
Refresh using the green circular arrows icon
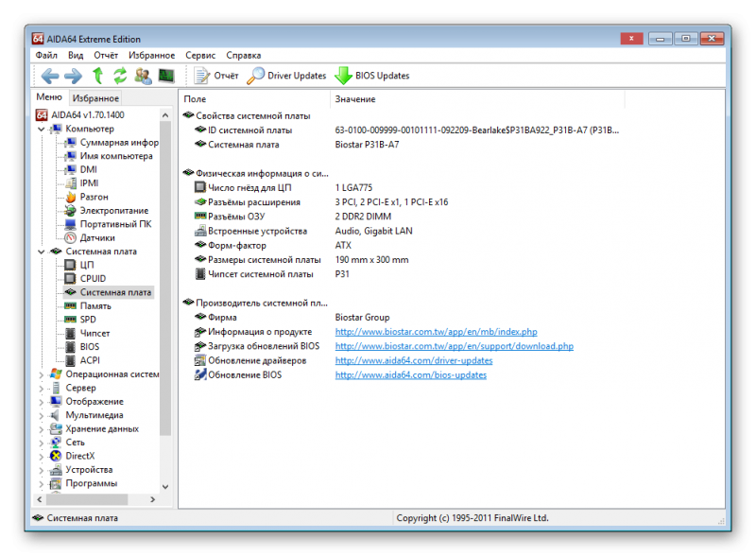(x=120, y=76)
